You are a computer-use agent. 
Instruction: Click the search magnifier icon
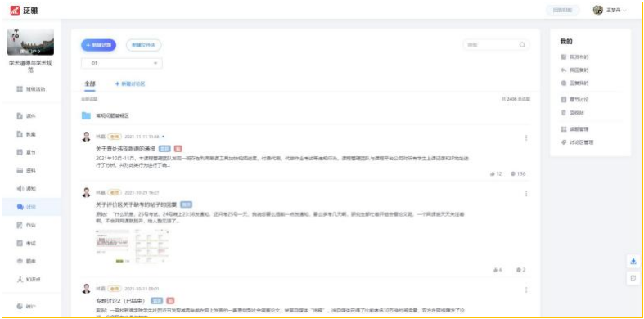coord(522,45)
